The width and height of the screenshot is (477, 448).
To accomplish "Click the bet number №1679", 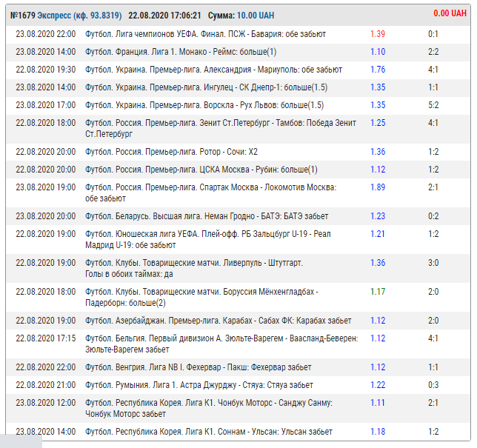I will 23,16.
